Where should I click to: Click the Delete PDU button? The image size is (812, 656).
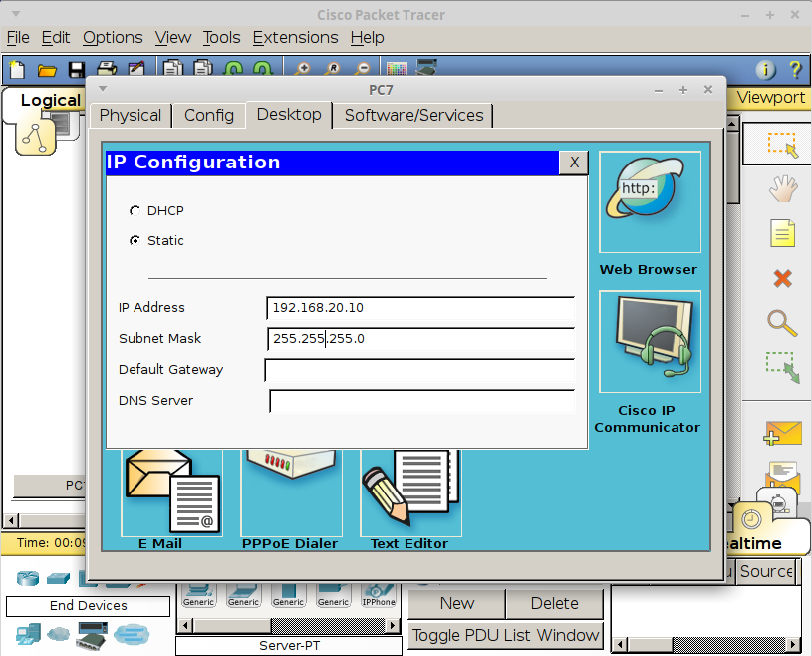(554, 604)
